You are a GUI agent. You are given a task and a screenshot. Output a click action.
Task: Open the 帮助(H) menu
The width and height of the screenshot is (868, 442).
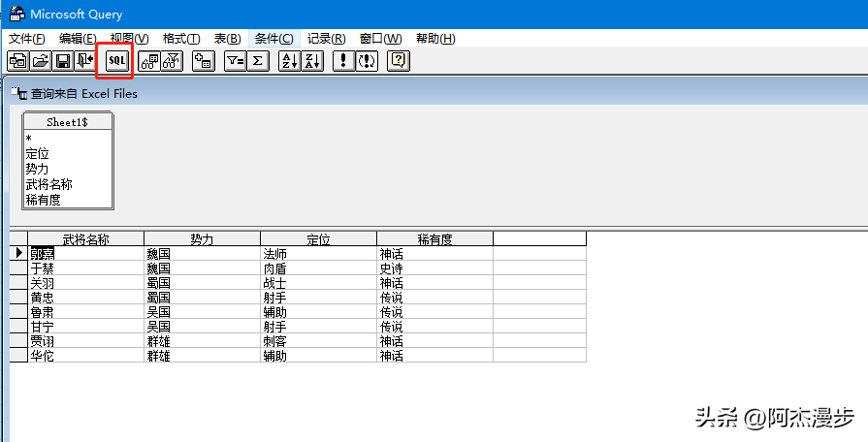[435, 39]
